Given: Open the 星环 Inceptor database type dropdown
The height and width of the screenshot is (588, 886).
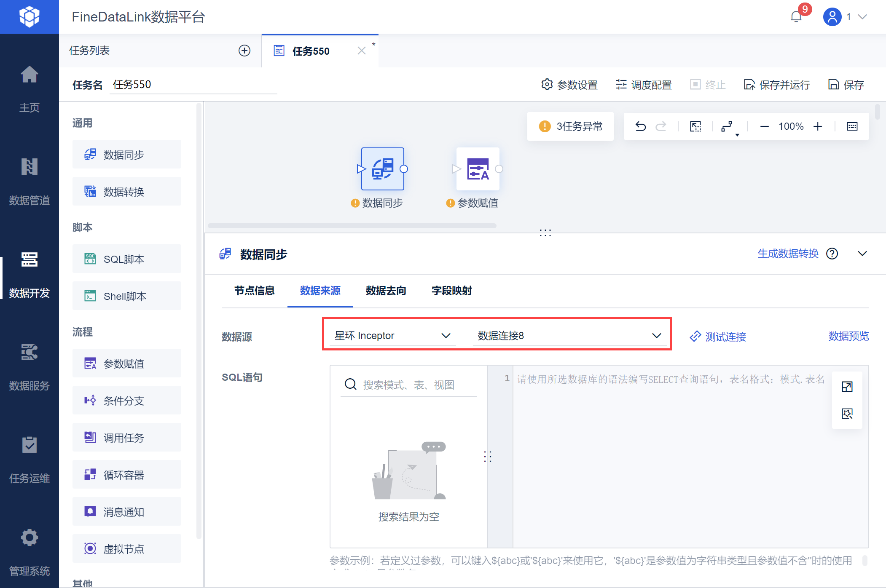Looking at the screenshot, I should (x=392, y=336).
